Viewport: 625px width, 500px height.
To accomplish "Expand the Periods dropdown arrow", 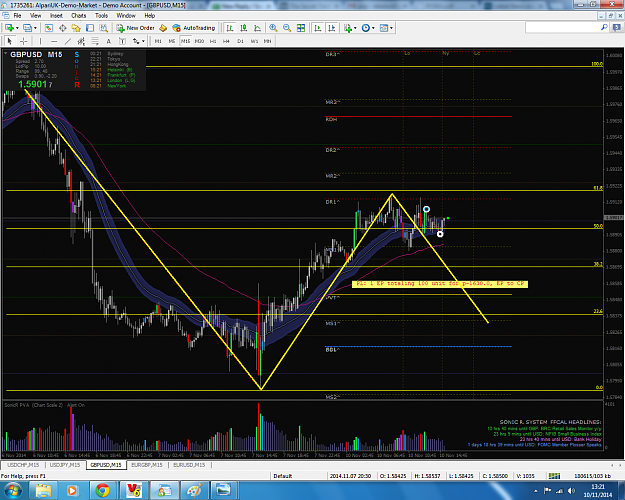I will [x=373, y=28].
